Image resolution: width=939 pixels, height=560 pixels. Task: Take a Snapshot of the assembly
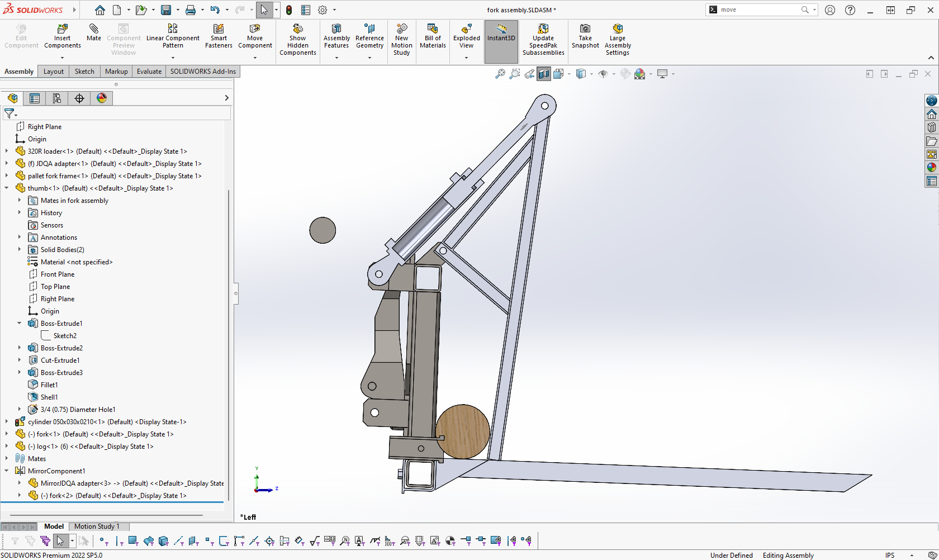pos(585,29)
